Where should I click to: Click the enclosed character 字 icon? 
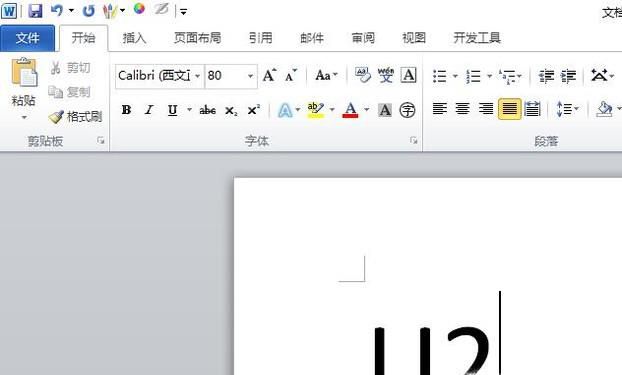coord(407,110)
